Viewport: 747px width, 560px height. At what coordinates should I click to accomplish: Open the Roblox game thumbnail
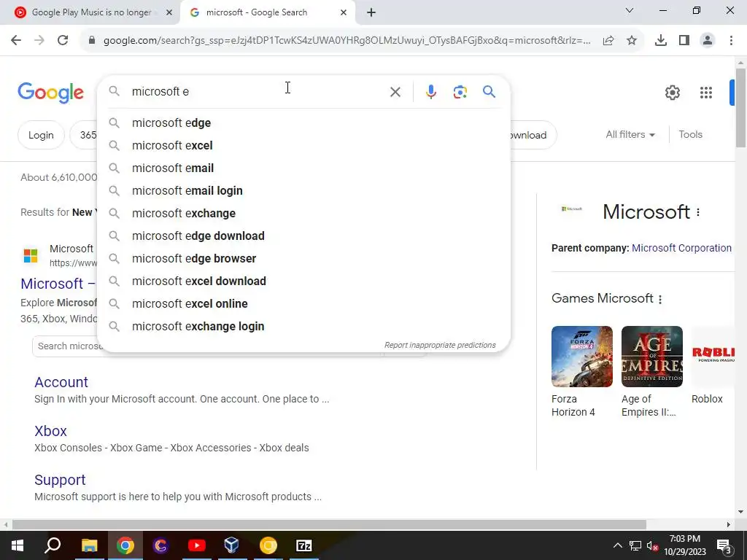(x=713, y=357)
